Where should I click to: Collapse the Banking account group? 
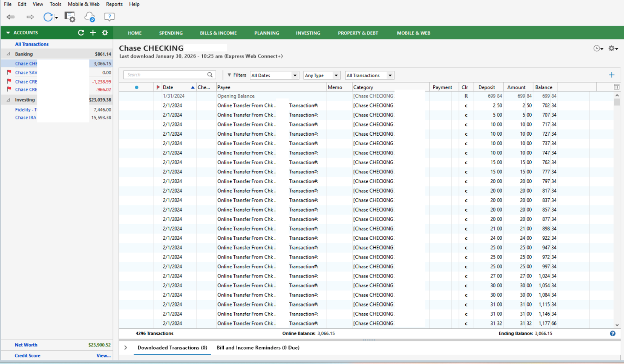click(x=8, y=54)
